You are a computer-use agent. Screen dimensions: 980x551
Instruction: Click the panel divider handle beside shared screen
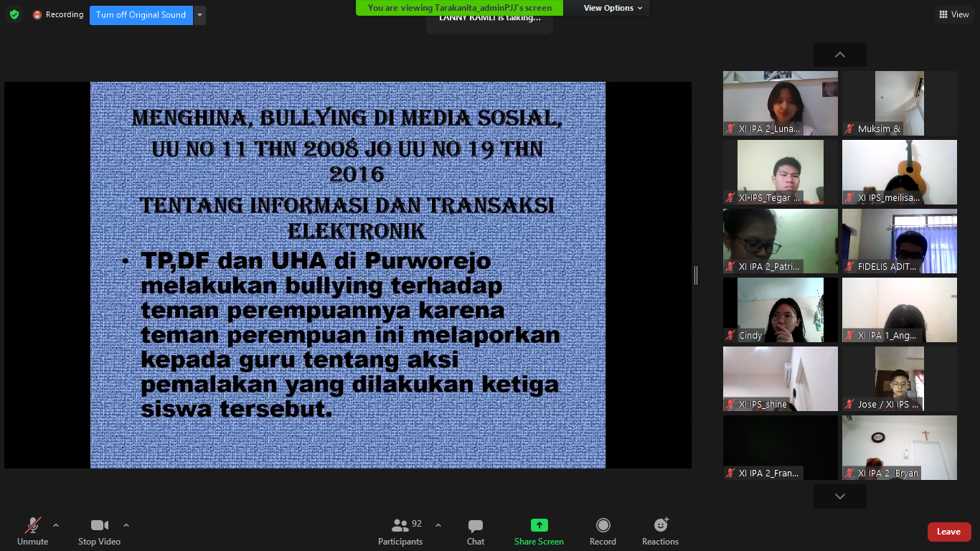point(696,275)
